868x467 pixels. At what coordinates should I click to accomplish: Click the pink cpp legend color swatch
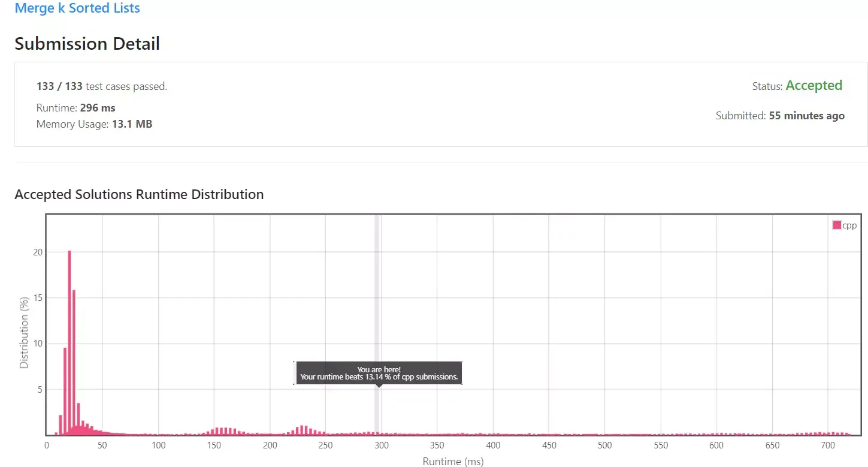837,225
